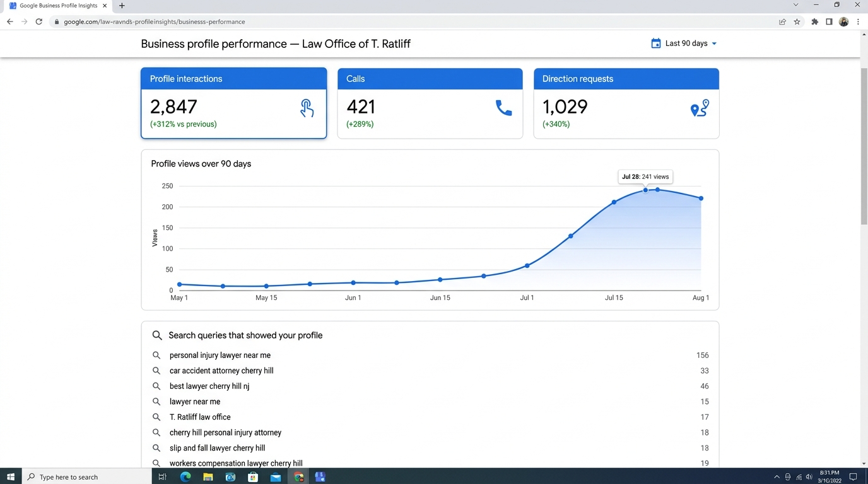
Task: Click the scrollbar down arrow
Action: [864, 464]
